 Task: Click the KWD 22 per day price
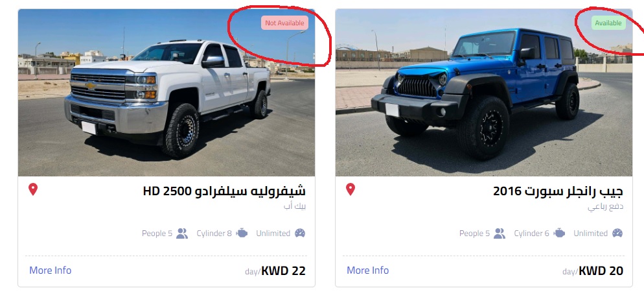275,270
